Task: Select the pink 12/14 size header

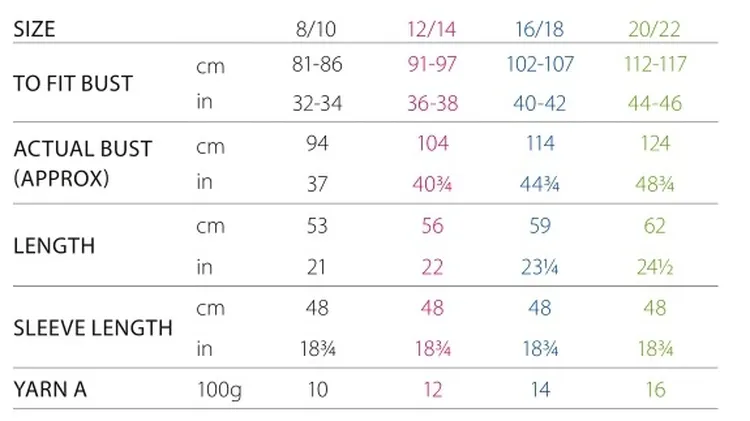Action: coord(432,29)
